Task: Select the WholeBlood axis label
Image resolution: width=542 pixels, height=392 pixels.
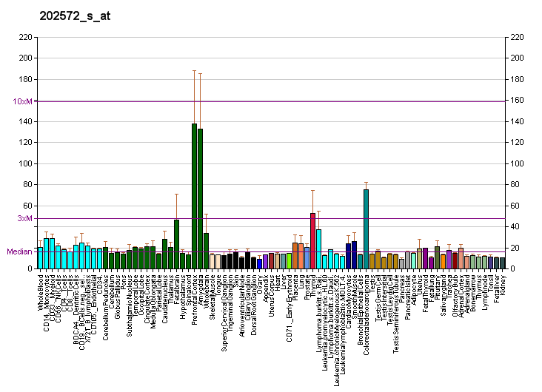Action: click(40, 291)
